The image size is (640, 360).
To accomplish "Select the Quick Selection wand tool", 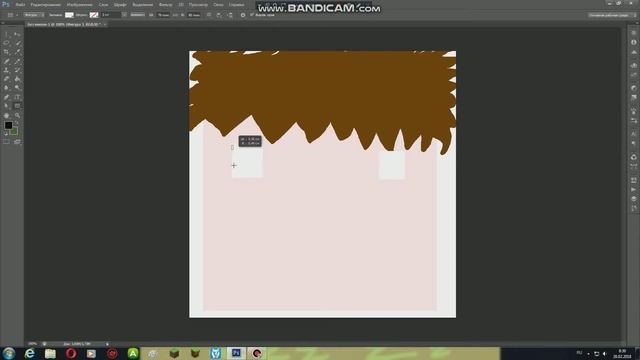I will (x=17, y=43).
